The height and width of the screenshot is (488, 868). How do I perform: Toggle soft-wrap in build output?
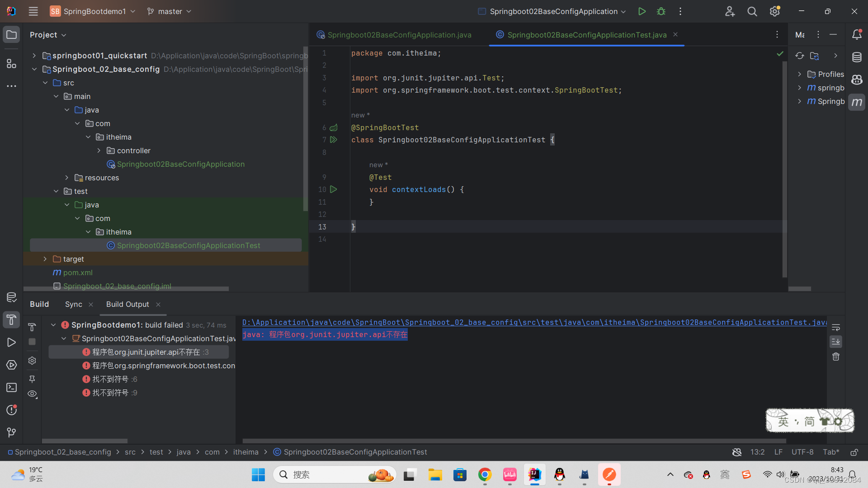pos(836,327)
